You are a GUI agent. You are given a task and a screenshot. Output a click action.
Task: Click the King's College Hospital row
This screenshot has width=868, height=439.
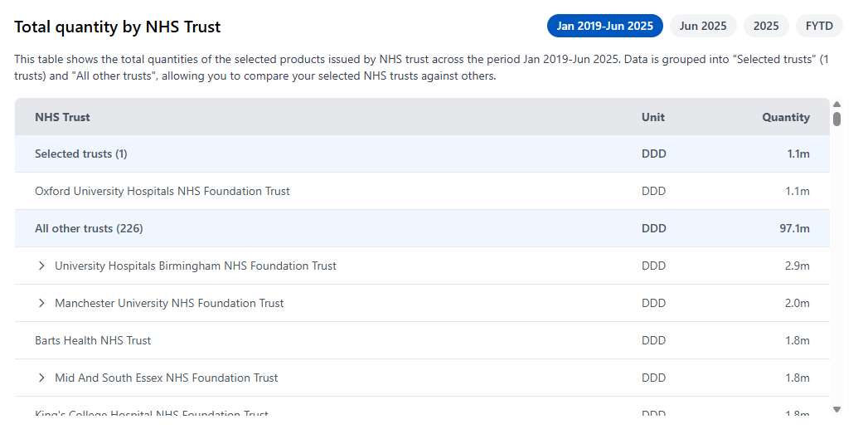click(x=152, y=413)
